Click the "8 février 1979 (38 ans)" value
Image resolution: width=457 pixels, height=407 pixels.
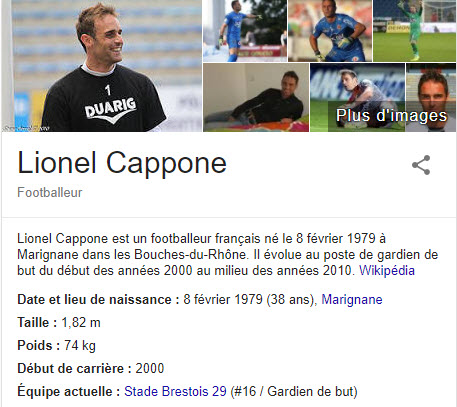point(249,299)
